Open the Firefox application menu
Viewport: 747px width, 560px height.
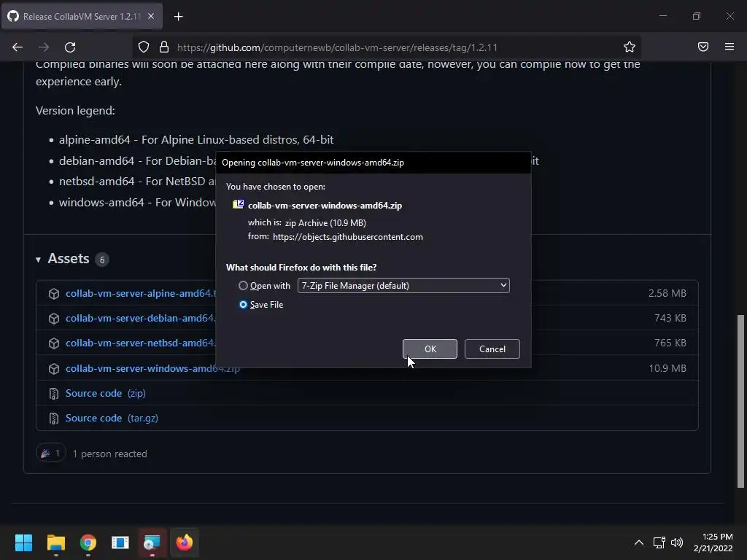point(729,47)
